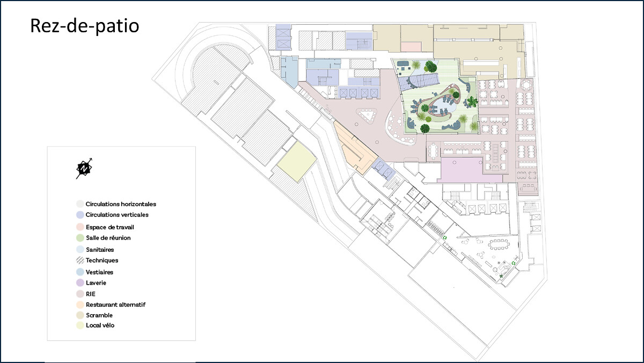Image resolution: width=644 pixels, height=363 pixels.
Task: Click the hatched Techniques legend symbol
Action: pyautogui.click(x=79, y=260)
